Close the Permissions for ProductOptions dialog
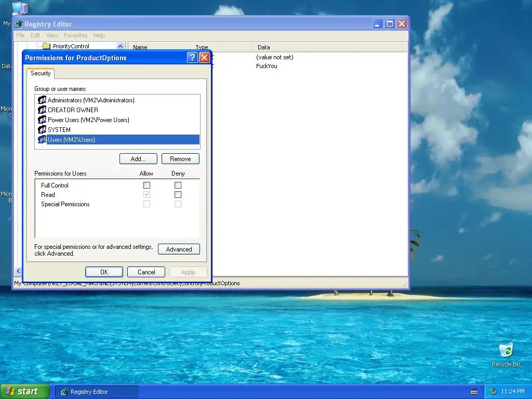 [x=204, y=58]
